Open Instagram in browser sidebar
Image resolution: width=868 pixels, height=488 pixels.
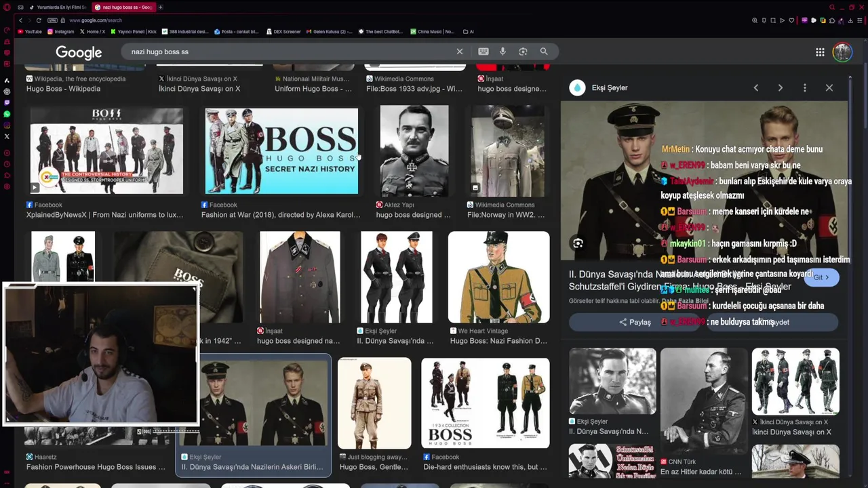click(x=7, y=125)
